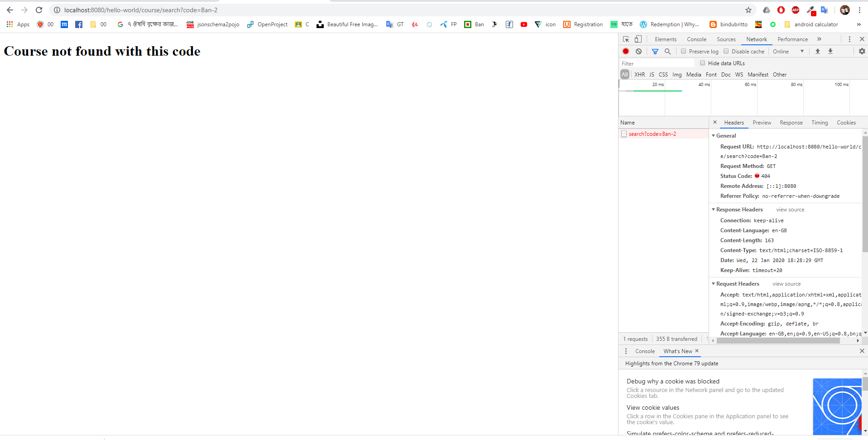868x440 pixels.
Task: Toggle the device emulation mode
Action: coord(638,39)
